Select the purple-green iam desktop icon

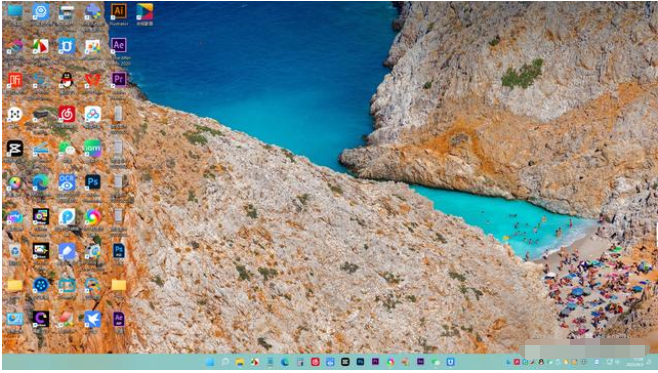click(93, 148)
